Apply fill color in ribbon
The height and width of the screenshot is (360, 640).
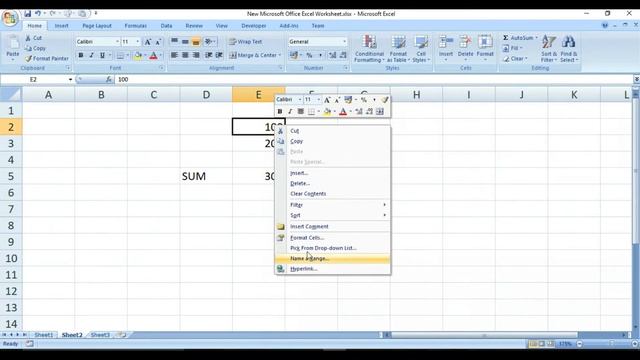tap(138, 55)
